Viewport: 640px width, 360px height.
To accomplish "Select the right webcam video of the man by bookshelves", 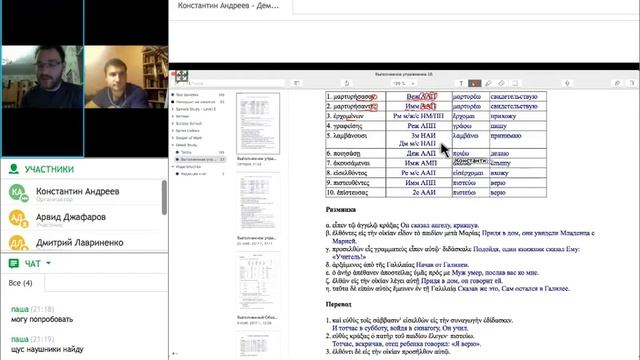I will [126, 77].
